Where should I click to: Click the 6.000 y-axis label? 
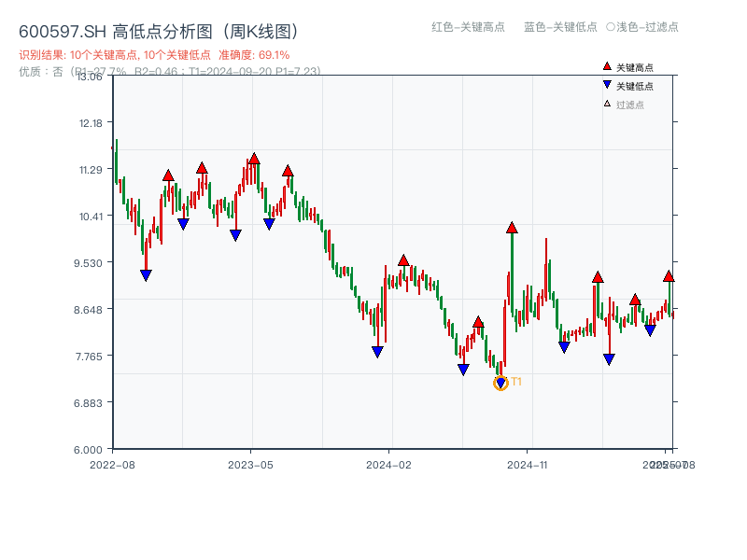88,450
